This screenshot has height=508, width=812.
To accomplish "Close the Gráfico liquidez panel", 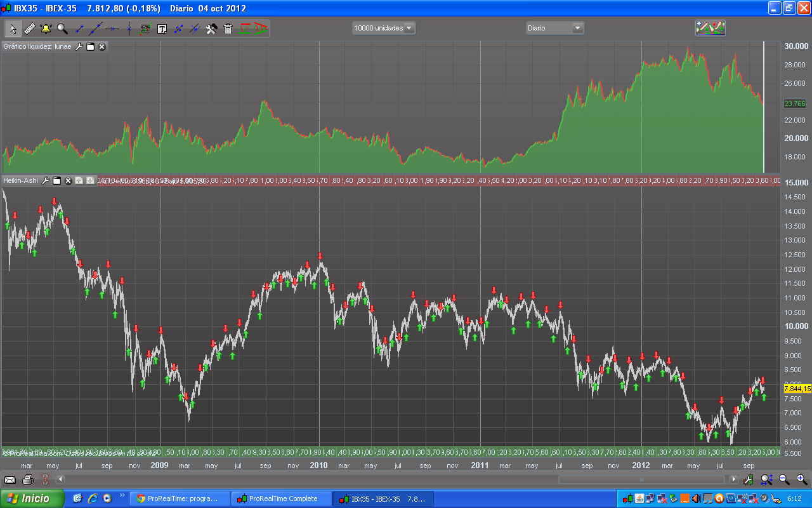I will 101,46.
